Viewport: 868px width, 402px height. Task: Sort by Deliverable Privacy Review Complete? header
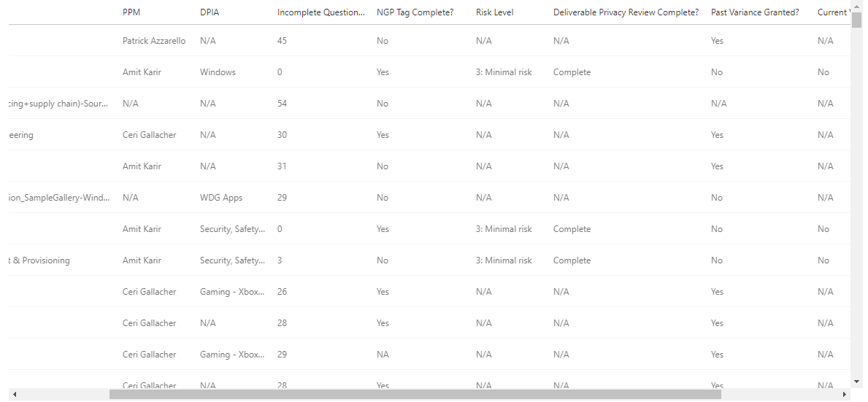[x=626, y=12]
